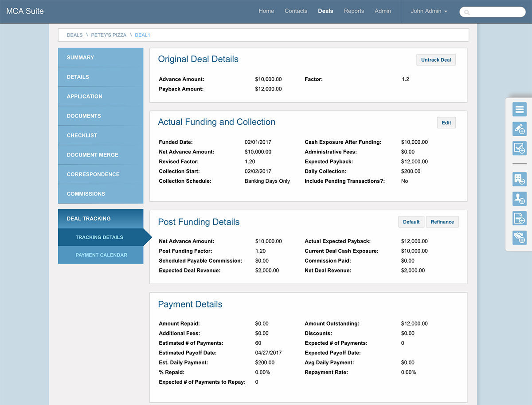Click Collection Start value 02/02/2017

(258, 171)
